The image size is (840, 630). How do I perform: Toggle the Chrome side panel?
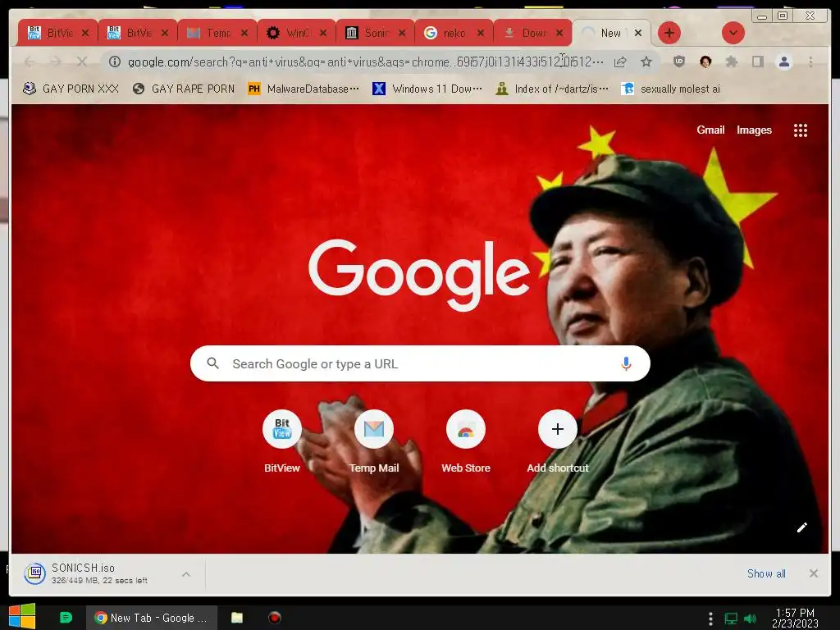[x=757, y=62]
